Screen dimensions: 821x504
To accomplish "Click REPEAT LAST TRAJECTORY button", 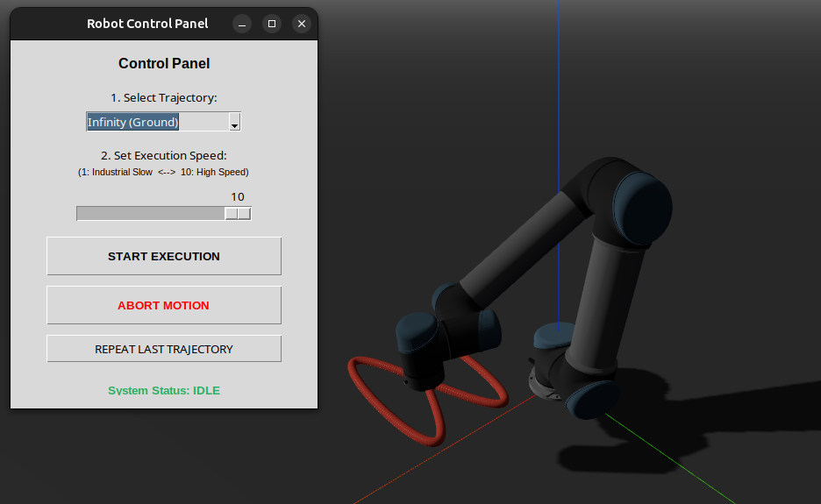I will point(164,349).
